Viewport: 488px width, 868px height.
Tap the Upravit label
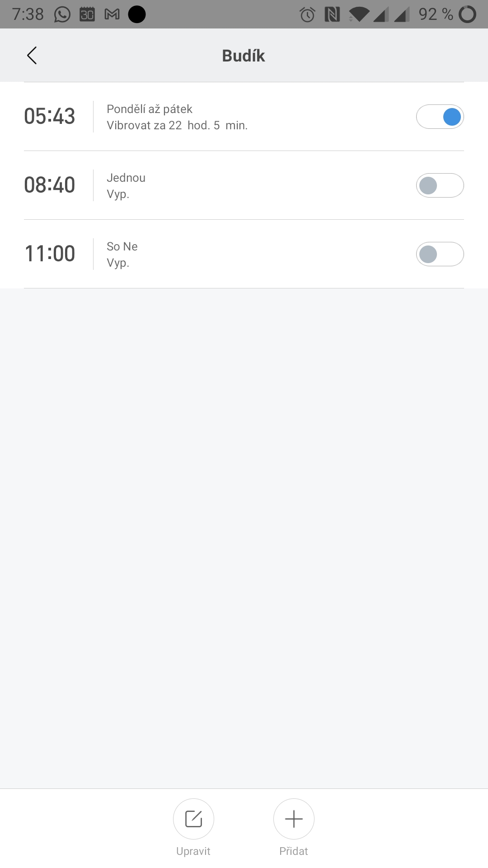click(193, 851)
